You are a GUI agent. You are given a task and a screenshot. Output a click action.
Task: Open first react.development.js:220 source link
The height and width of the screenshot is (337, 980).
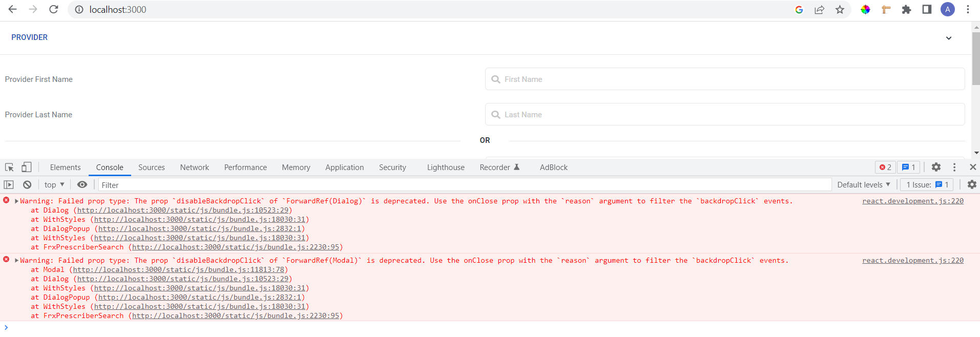(x=912, y=201)
